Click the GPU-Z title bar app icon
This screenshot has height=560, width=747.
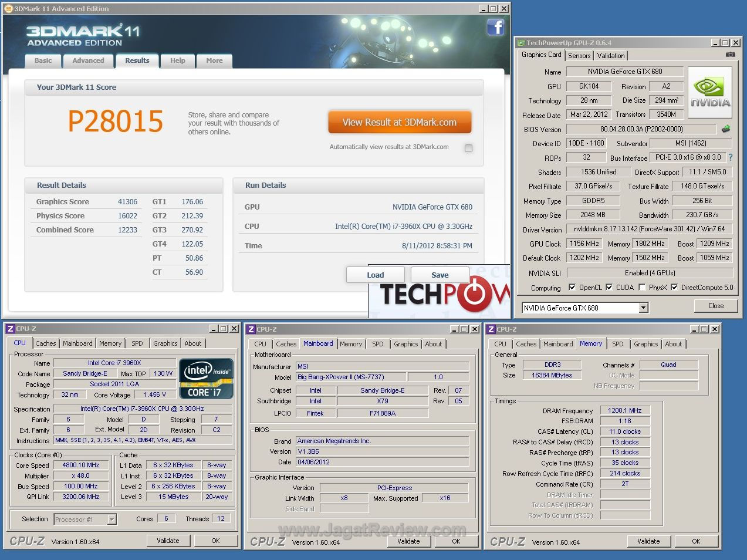click(520, 43)
